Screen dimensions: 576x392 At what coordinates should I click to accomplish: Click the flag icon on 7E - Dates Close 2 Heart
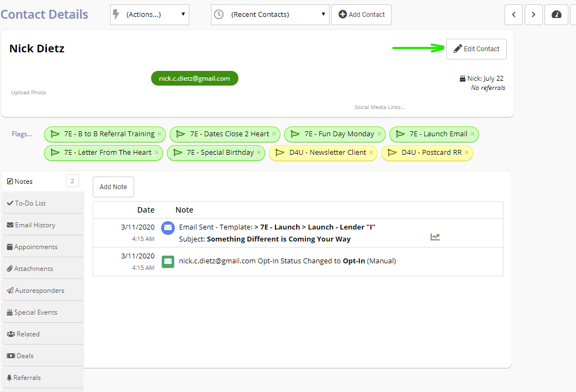[x=181, y=134]
